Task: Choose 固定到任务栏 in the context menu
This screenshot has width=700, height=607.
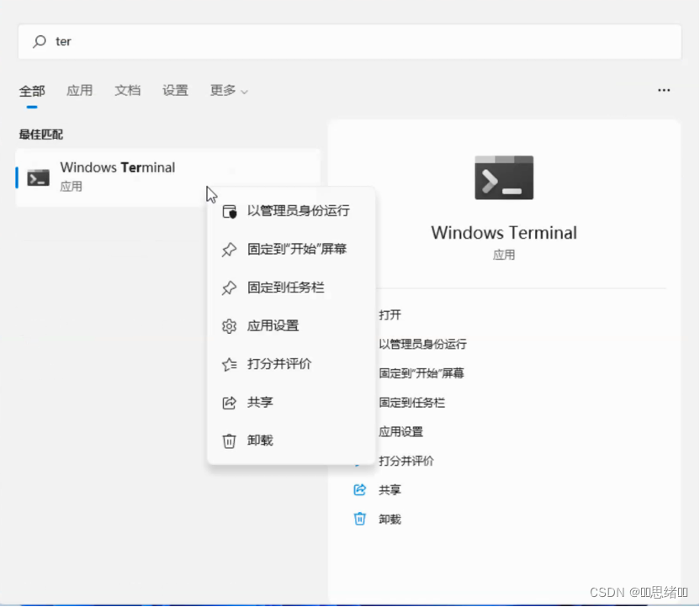Action: pos(291,288)
